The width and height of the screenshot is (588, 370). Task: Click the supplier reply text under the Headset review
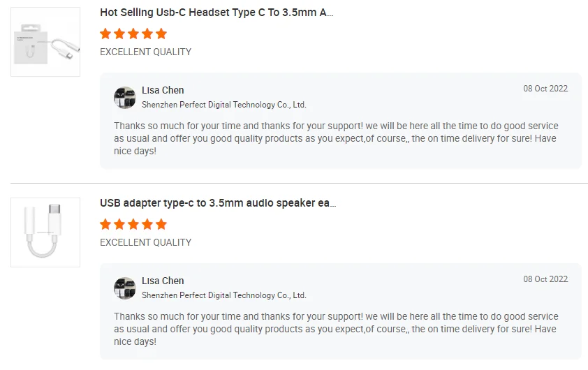click(335, 138)
